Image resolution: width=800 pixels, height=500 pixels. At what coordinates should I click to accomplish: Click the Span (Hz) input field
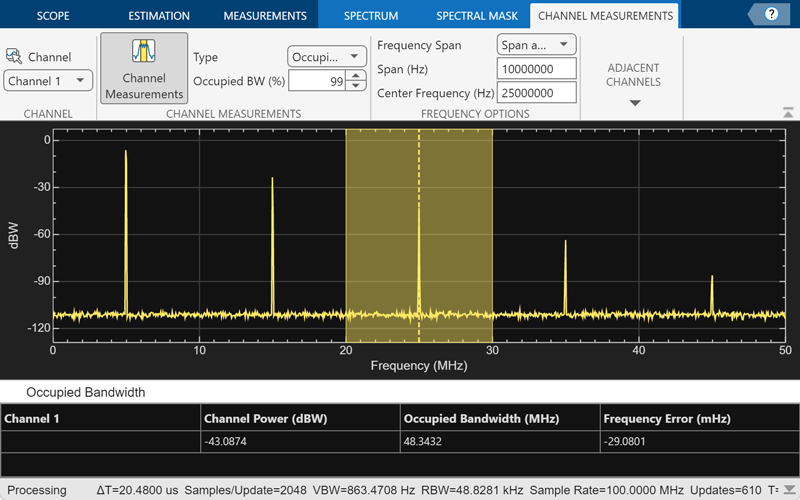pos(536,69)
